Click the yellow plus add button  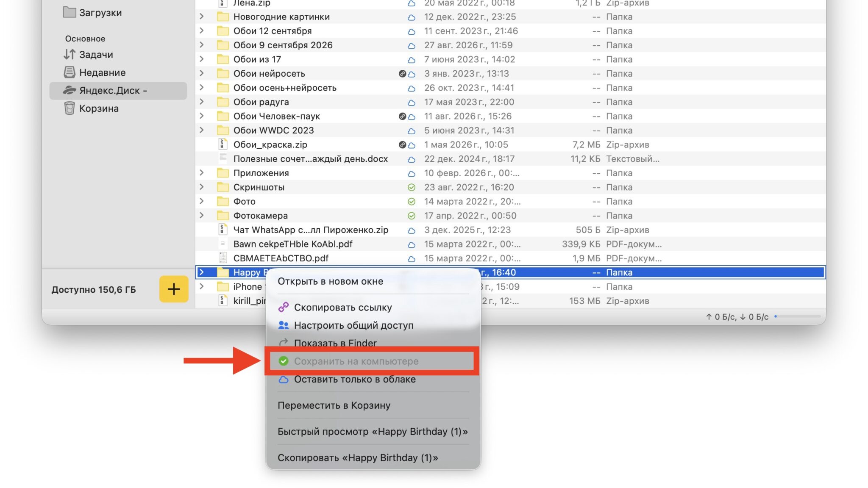click(x=174, y=289)
